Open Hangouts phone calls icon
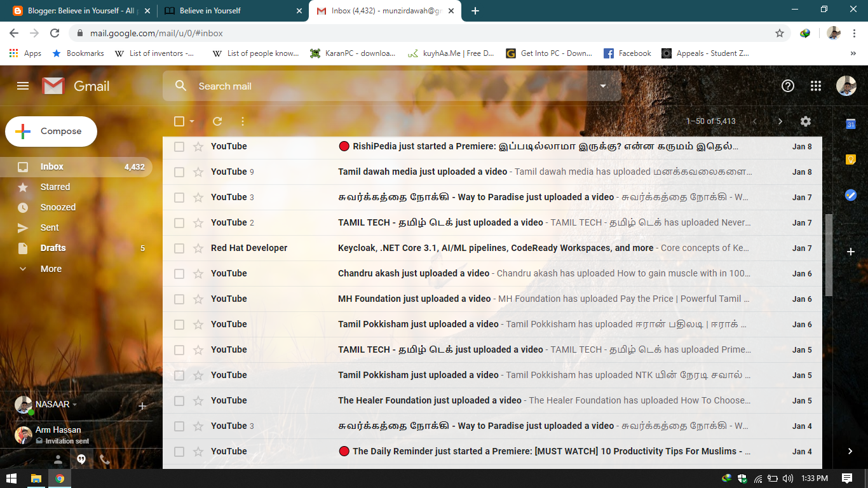Image resolution: width=868 pixels, height=488 pixels. [105, 459]
